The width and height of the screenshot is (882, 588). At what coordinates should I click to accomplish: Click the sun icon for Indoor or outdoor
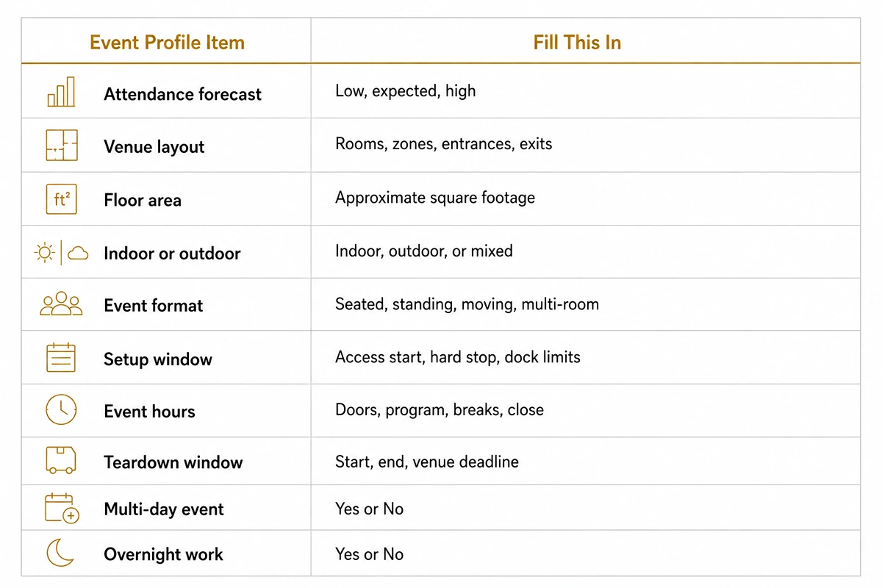(45, 253)
